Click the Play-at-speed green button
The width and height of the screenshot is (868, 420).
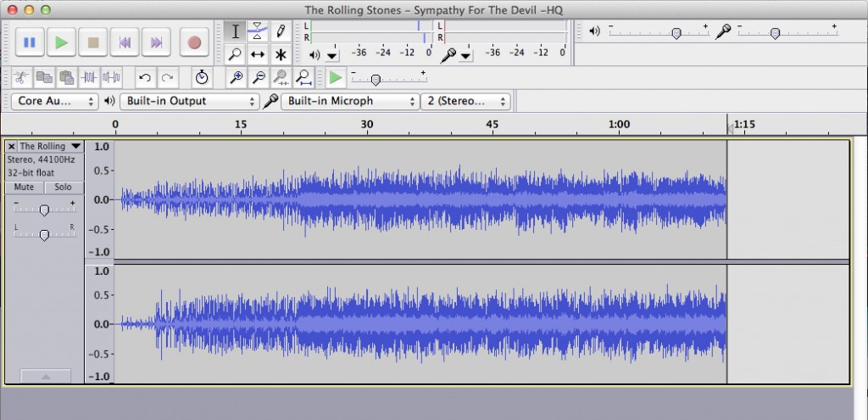(336, 77)
